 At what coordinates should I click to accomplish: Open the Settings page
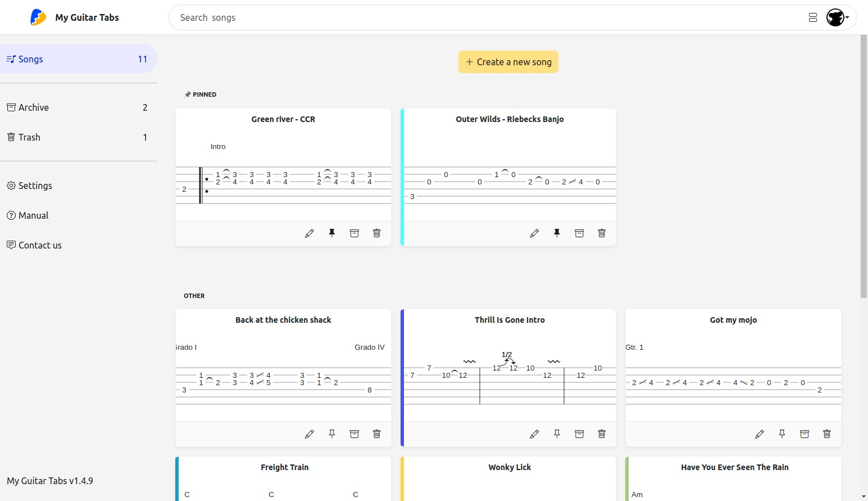(x=35, y=186)
